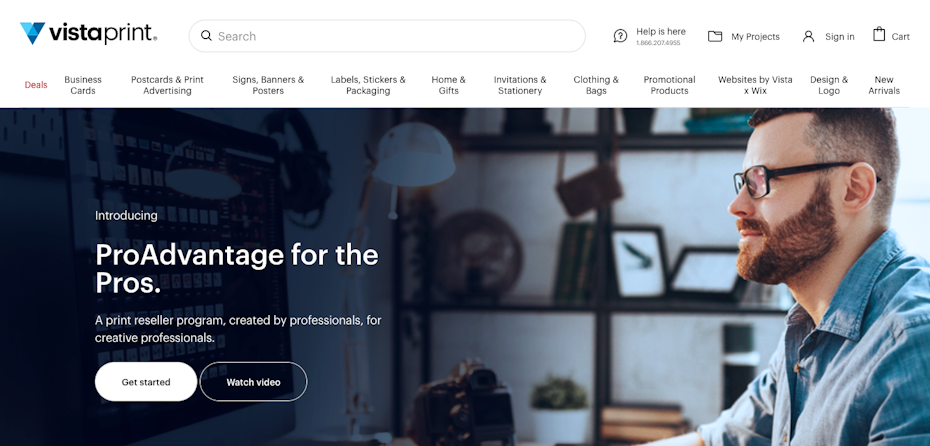Open the shopping cart icon

pos(878,34)
